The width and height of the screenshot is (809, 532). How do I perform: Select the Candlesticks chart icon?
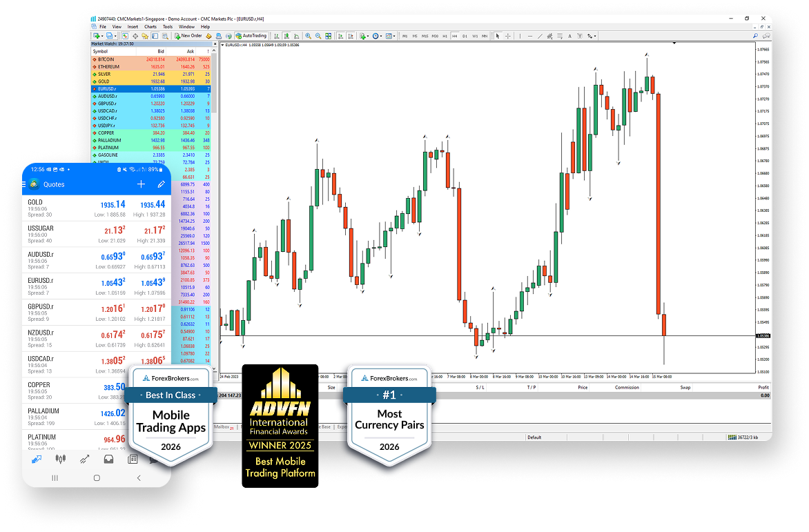pos(286,36)
